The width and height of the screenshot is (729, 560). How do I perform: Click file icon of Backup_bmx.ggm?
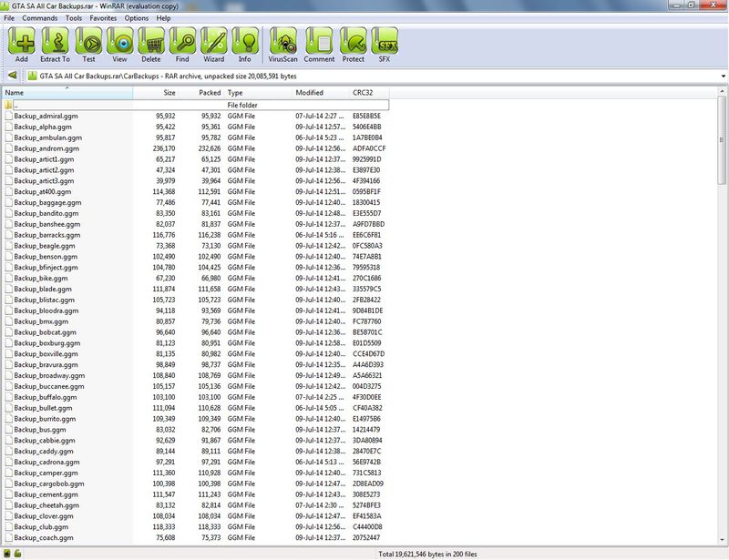[x=8, y=321]
